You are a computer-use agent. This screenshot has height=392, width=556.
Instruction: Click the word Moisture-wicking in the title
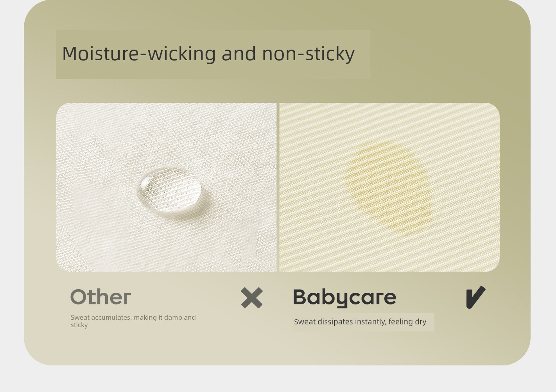[139, 54]
